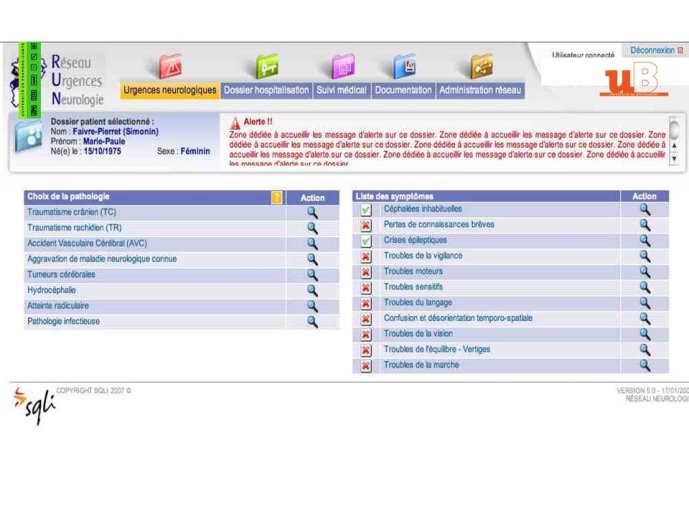The image size is (689, 517).
Task: Click the yellow help icon in pathologie header
Action: pyautogui.click(x=277, y=197)
